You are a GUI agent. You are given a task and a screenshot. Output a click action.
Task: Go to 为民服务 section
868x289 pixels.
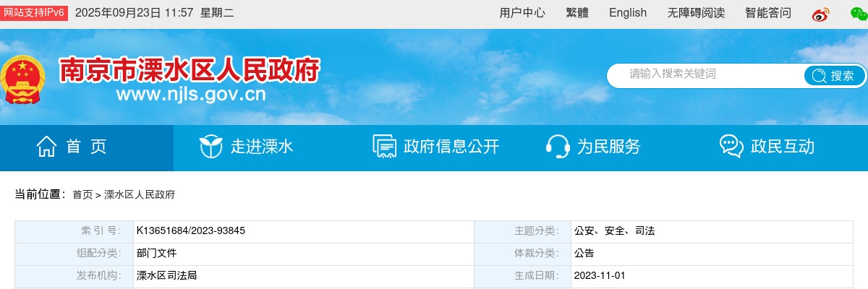(608, 147)
